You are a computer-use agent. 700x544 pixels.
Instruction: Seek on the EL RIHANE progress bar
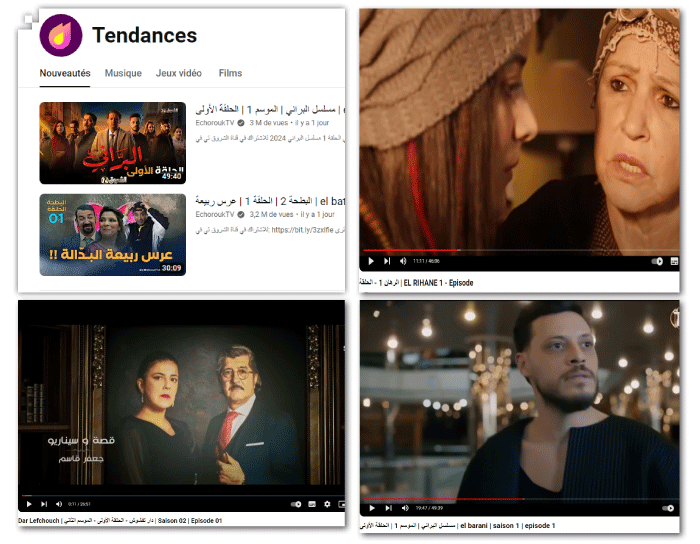tap(521, 250)
